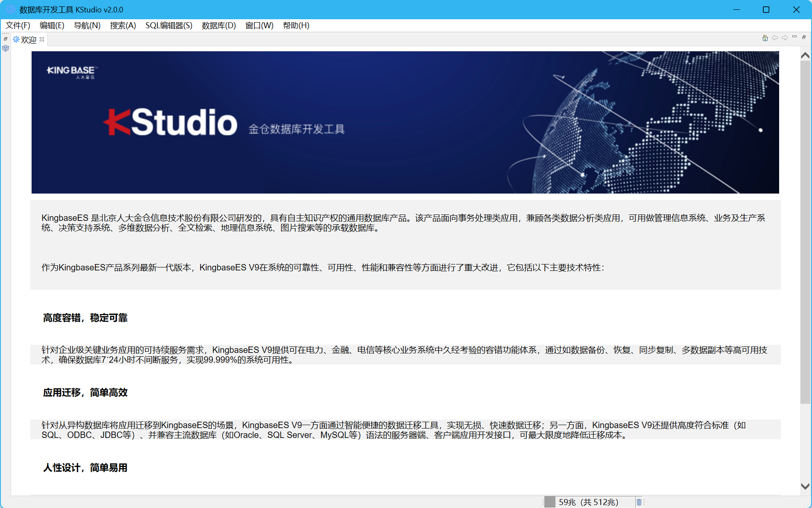Viewport: 812px width, 508px height.
Task: Click the KING BASE logo in banner
Action: [x=72, y=72]
